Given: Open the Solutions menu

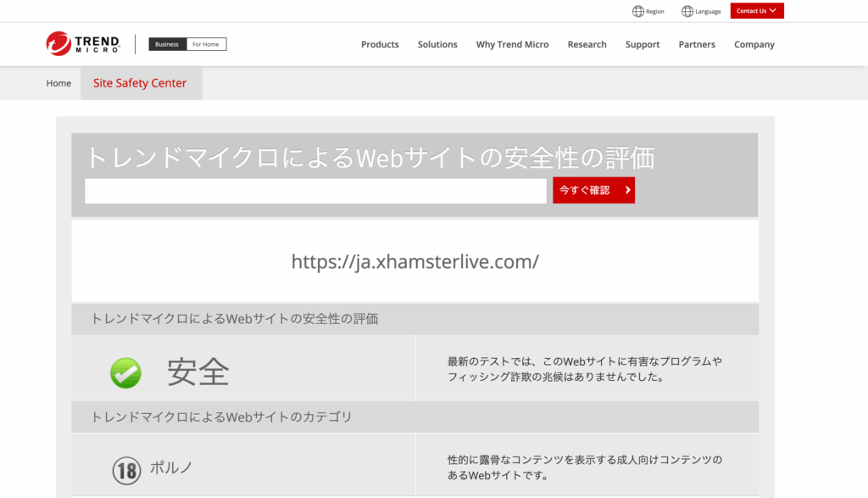Looking at the screenshot, I should pos(437,44).
